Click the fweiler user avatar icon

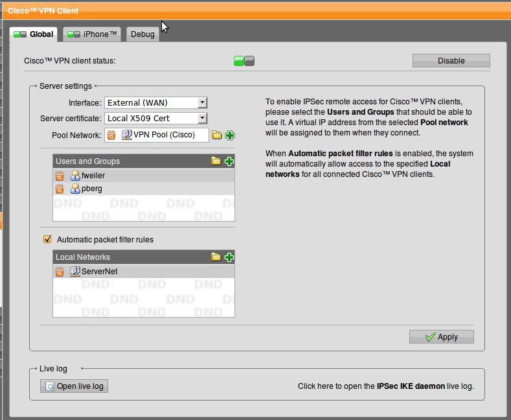[75, 176]
